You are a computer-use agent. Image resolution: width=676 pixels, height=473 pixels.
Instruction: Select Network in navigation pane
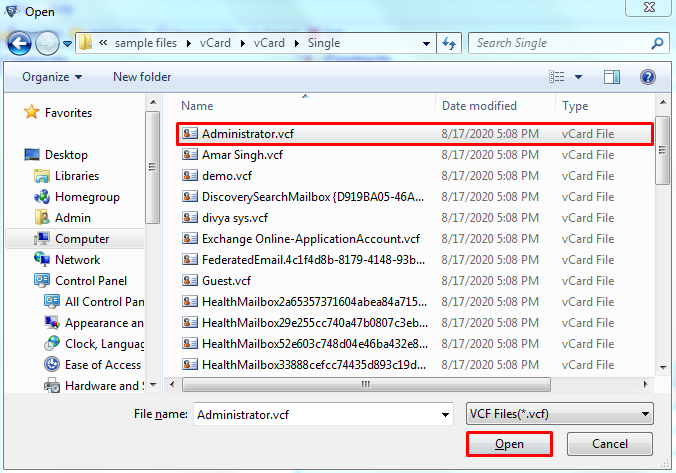click(67, 260)
